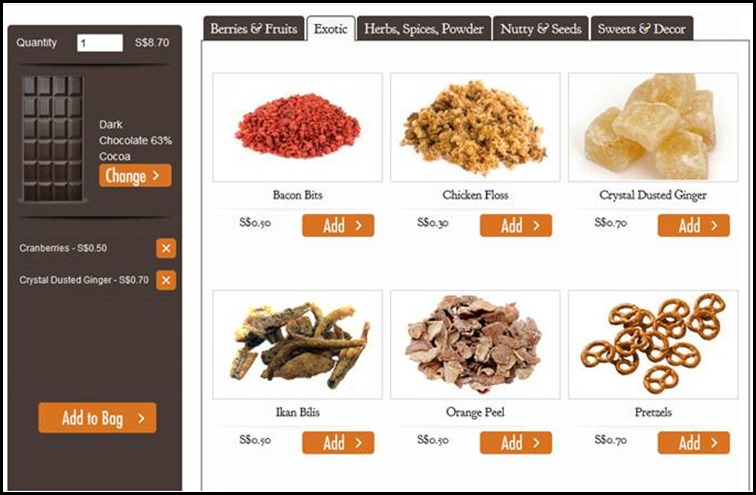Add Ikan Bilis topping
756x495 pixels.
click(338, 442)
